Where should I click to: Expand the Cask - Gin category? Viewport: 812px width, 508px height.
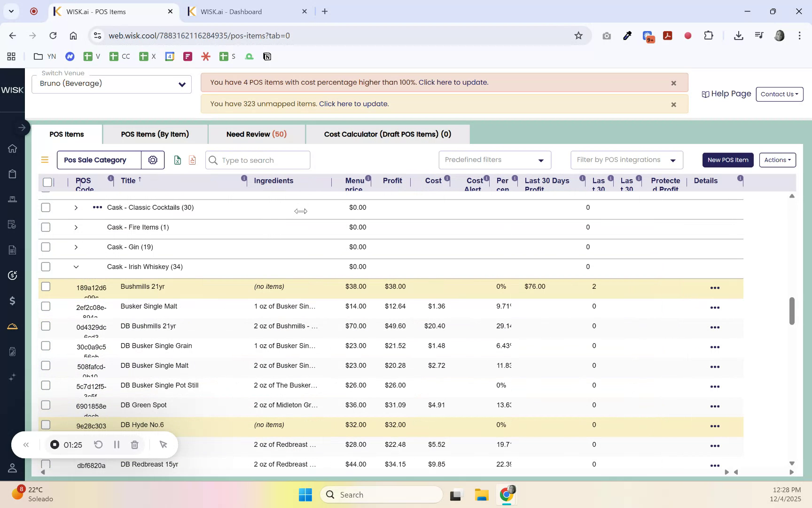tap(76, 247)
